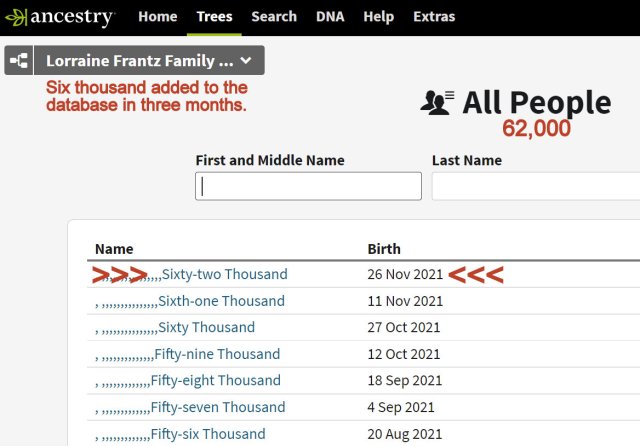Open the Fifty-nine Thousand person record
This screenshot has height=446, width=640.
tap(217, 354)
